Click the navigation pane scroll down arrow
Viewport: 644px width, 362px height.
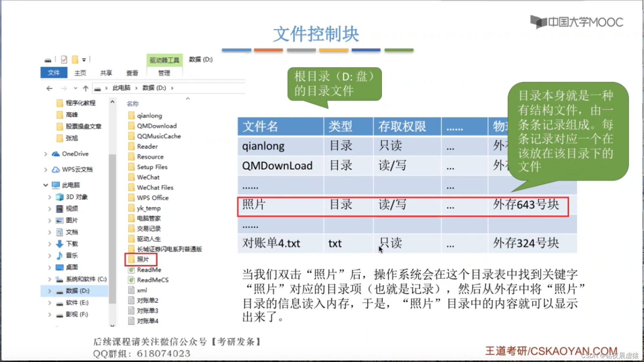pos(112,325)
